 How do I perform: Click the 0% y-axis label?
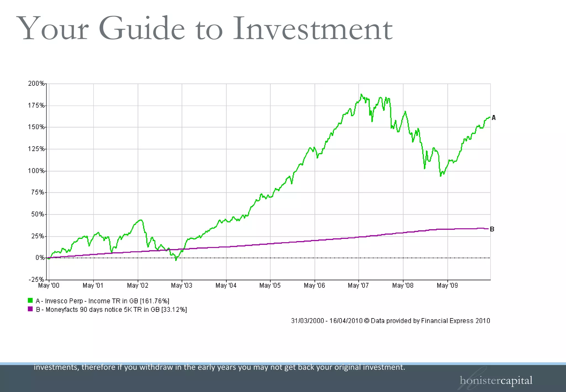click(x=40, y=258)
